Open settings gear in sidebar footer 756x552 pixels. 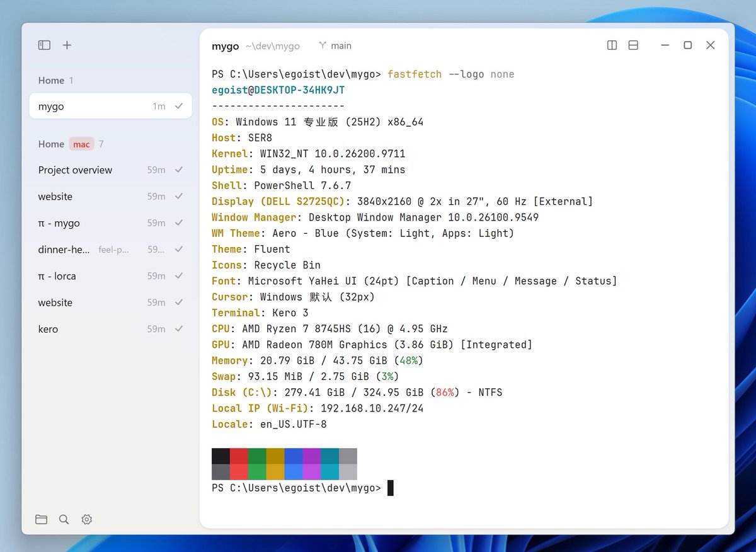[x=87, y=519]
